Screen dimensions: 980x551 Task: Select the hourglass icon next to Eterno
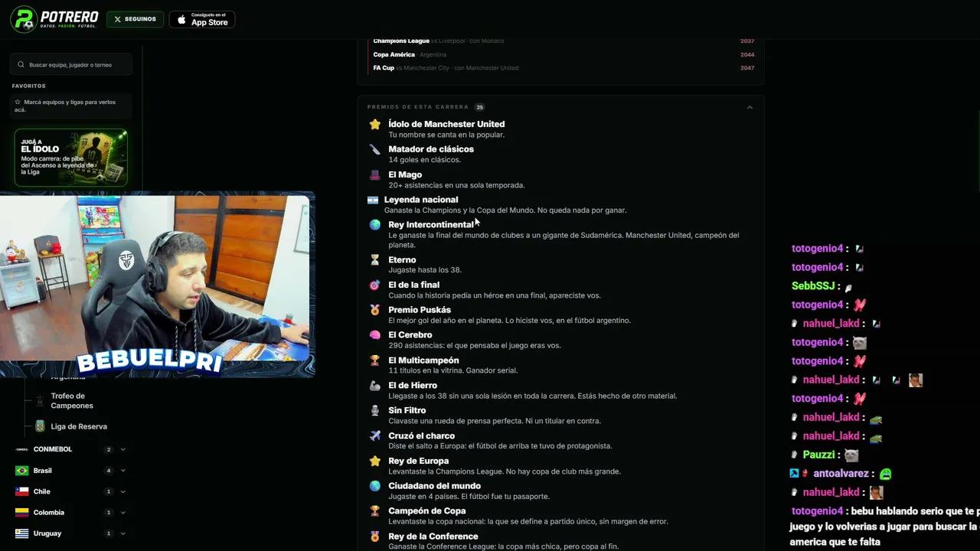point(374,260)
